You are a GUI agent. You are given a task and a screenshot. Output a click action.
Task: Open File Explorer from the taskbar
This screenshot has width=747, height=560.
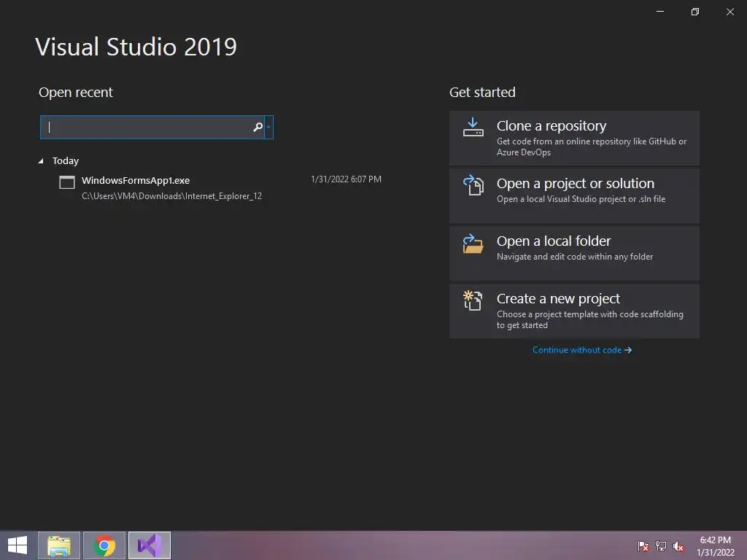tap(59, 545)
